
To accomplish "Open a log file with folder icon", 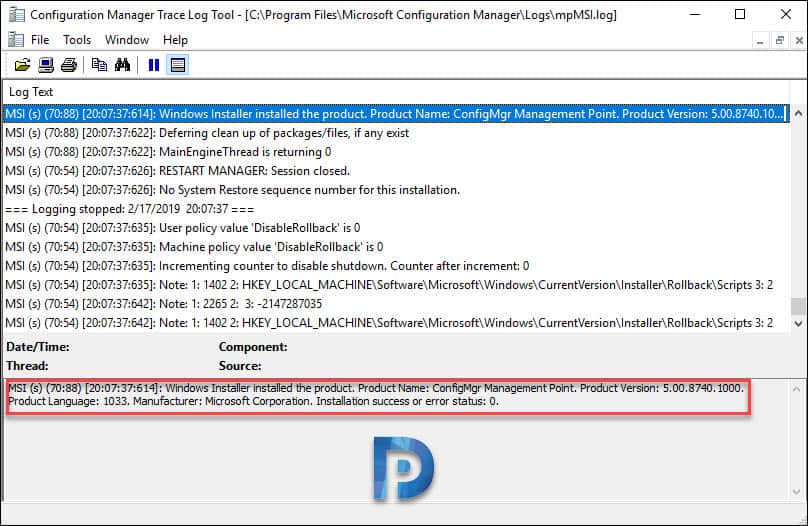I will (22, 65).
